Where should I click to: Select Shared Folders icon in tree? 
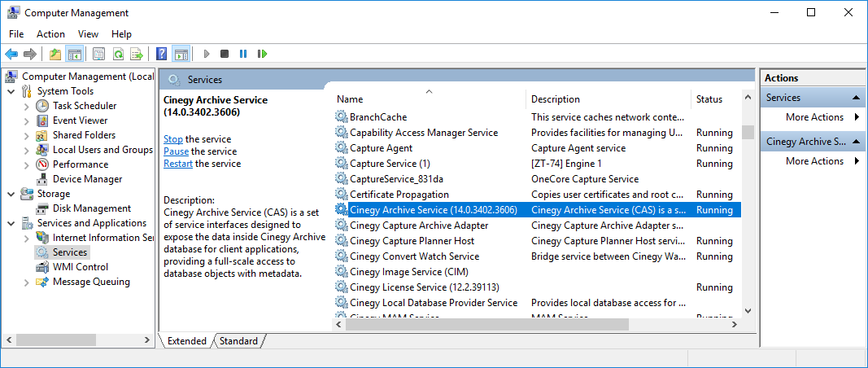pyautogui.click(x=42, y=135)
